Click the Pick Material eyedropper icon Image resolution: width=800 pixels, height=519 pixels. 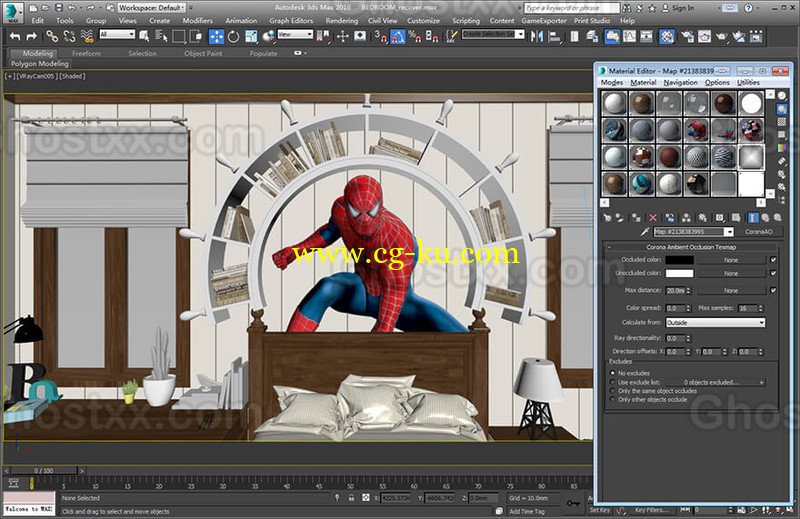point(645,232)
